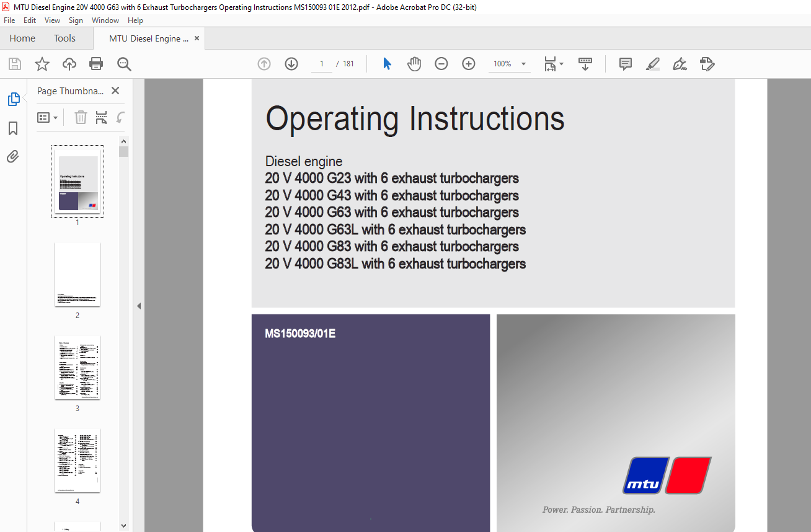811x532 pixels.
Task: Click the 'Diesel engine' subtitle text
Action: point(304,162)
